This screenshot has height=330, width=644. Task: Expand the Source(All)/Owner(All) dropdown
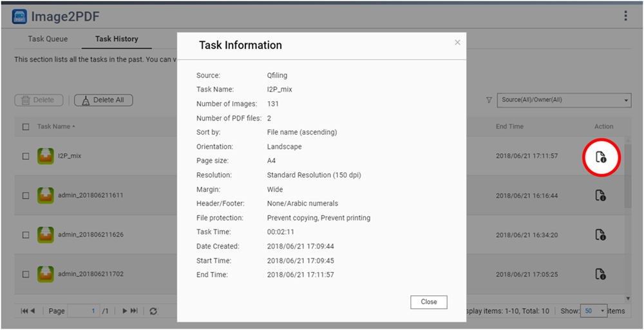[564, 100]
